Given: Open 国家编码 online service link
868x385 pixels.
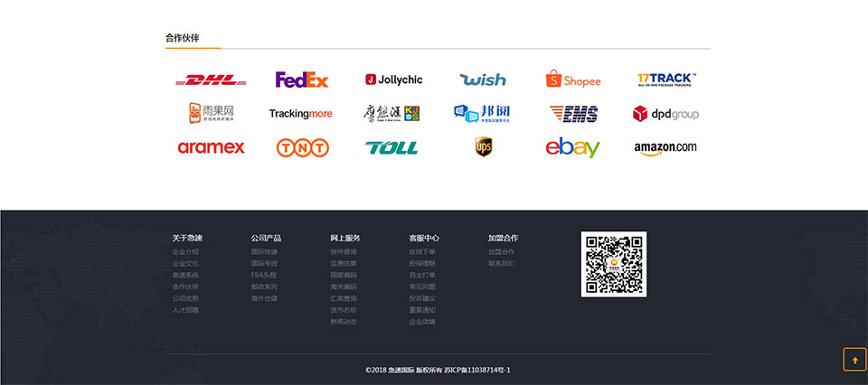Looking at the screenshot, I should click(344, 275).
